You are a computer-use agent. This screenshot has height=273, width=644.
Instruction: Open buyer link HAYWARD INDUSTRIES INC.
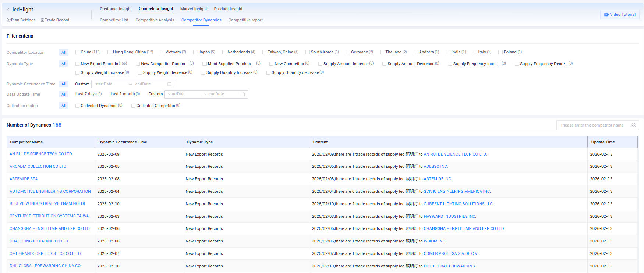pos(450,217)
